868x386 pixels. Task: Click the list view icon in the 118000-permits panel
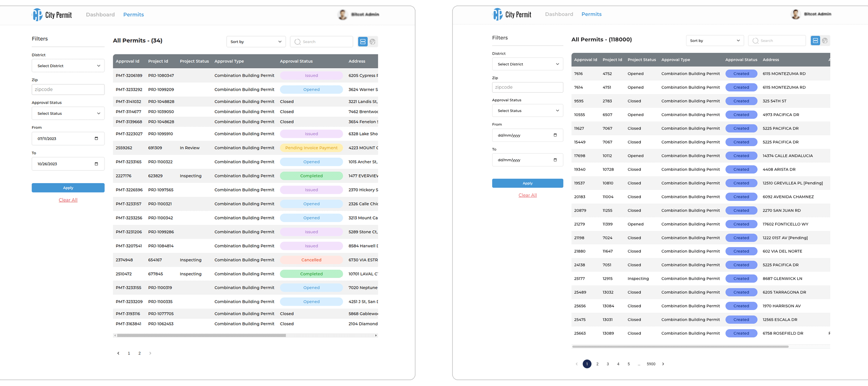click(815, 41)
